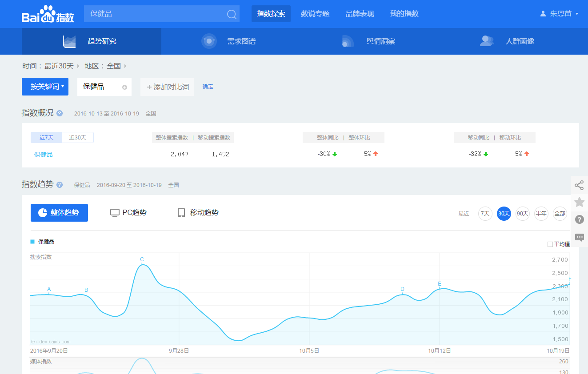The width and height of the screenshot is (588, 374).
Task: Click the user avatar icon
Action: [543, 14]
